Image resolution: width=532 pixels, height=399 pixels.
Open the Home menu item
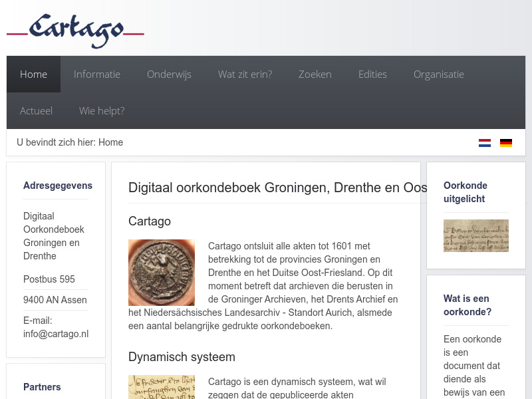(33, 74)
